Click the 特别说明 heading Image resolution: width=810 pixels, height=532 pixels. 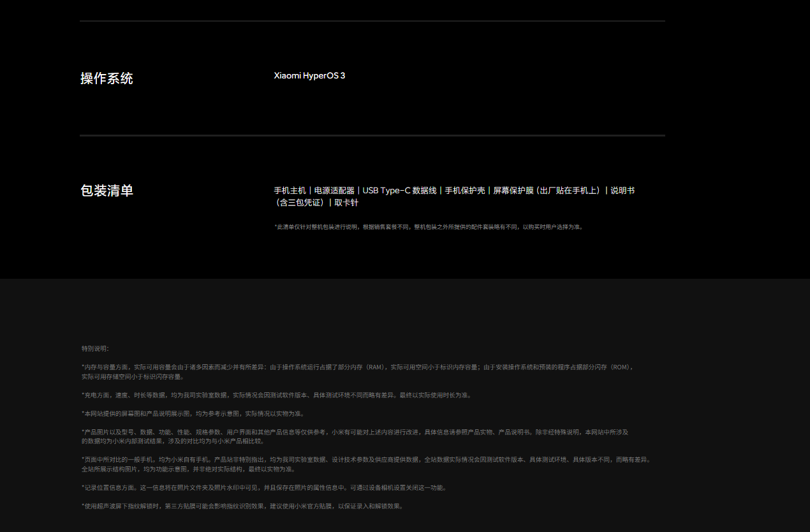[x=95, y=348]
